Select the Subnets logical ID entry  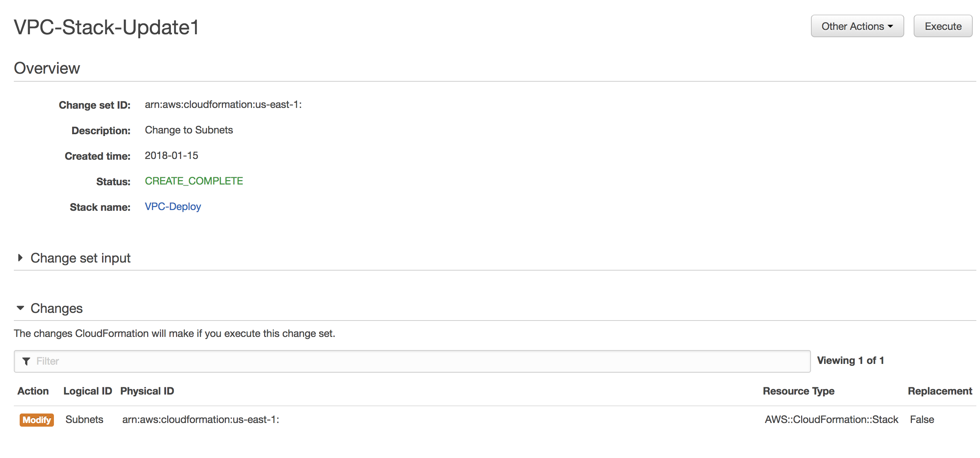pos(84,420)
